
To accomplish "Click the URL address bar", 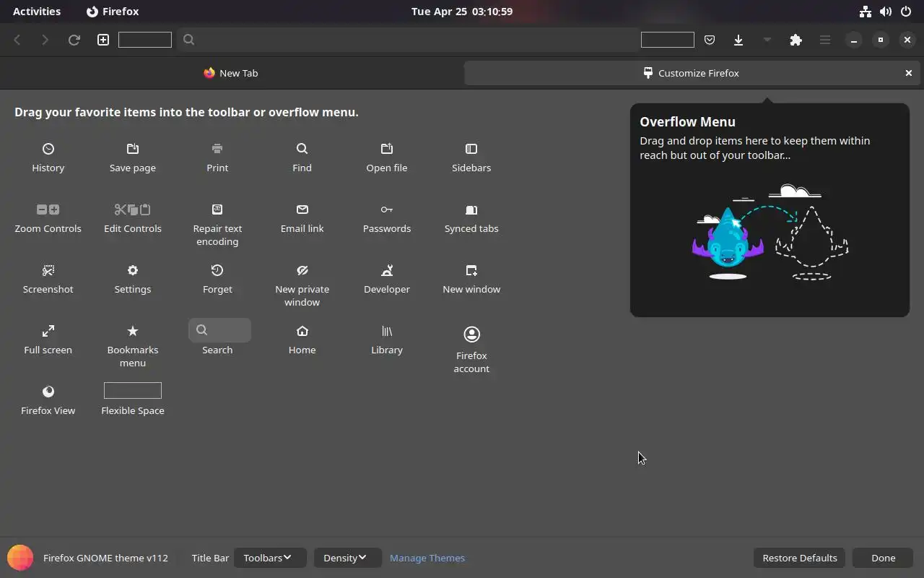I will tap(408, 40).
